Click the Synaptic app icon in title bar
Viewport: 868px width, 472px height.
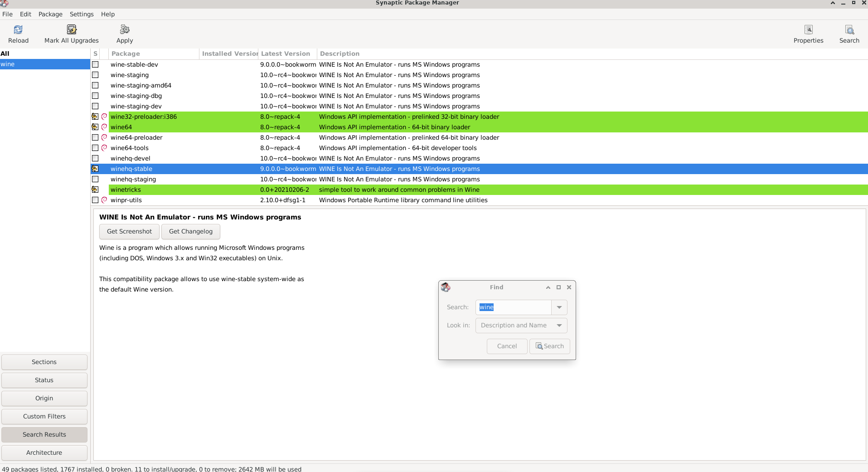tap(4, 3)
